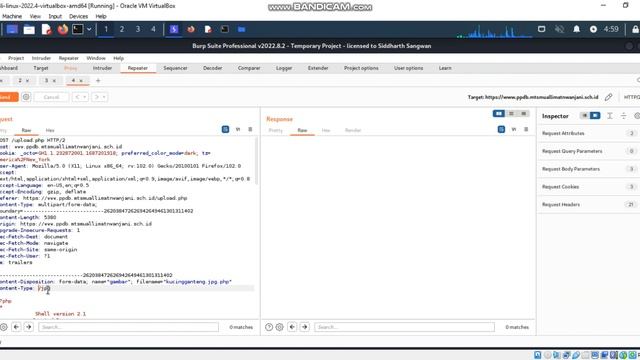Focus the Firefox window button in the taskbar
640x360 pixels.
click(191, 29)
